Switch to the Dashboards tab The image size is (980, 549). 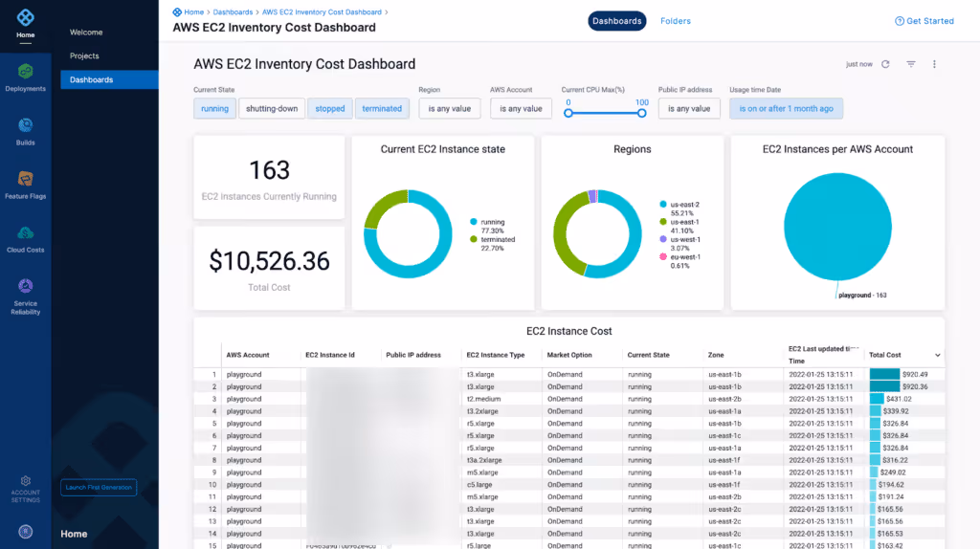click(617, 21)
